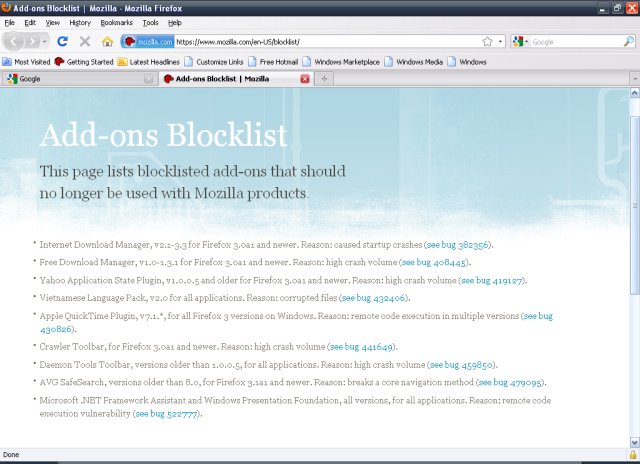Click the Back navigation arrow
Viewport: 640px width, 464px height.
click(14, 41)
